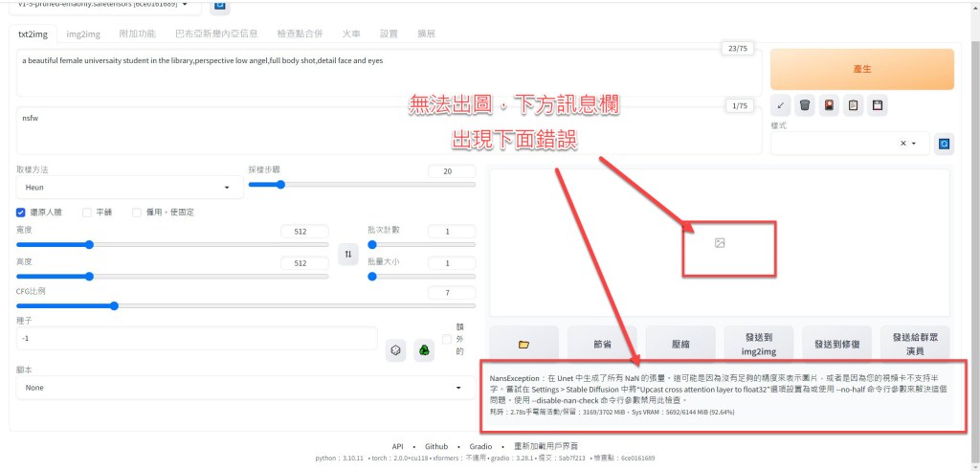Click the green recycle seed icon
This screenshot has width=980, height=471.
pyautogui.click(x=421, y=351)
